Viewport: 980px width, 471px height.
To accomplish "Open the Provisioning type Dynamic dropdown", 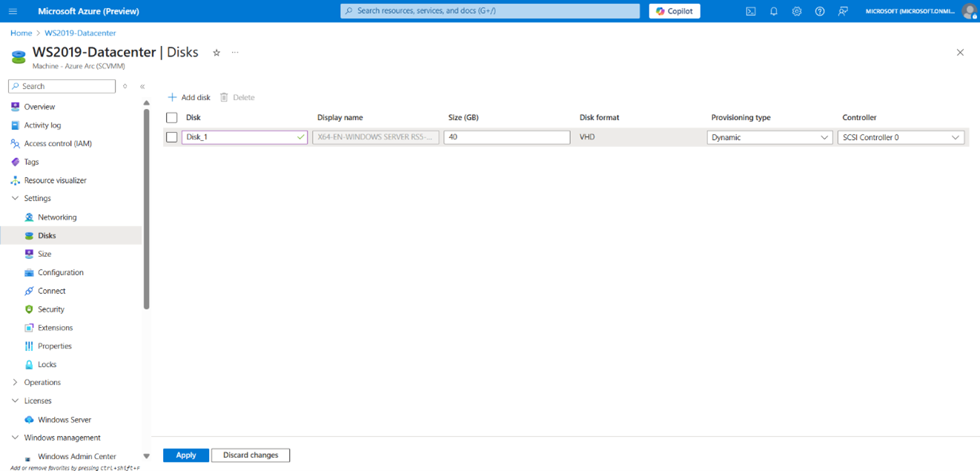I will [x=769, y=137].
